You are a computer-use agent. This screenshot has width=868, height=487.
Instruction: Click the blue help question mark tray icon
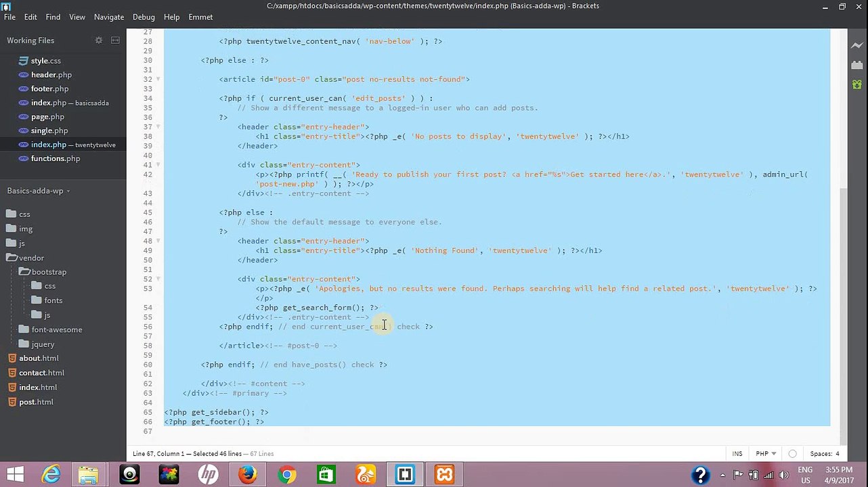(x=700, y=475)
